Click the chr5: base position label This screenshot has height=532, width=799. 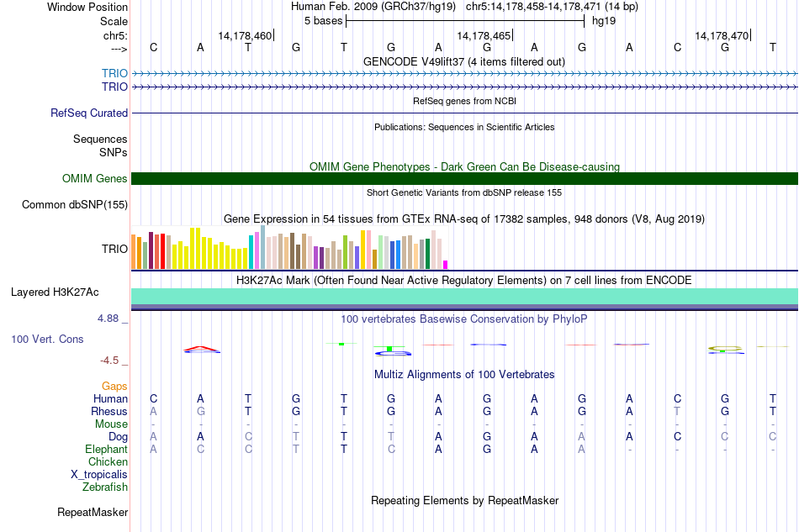click(115, 35)
